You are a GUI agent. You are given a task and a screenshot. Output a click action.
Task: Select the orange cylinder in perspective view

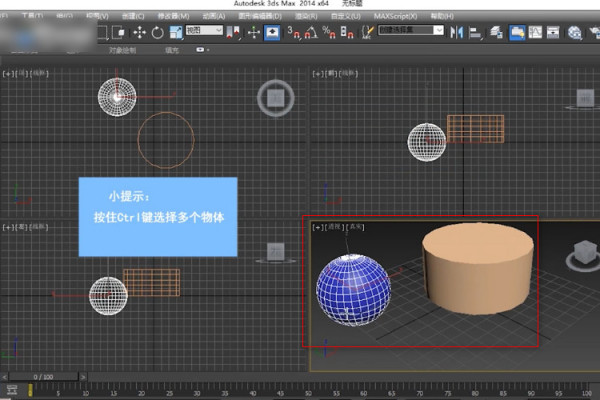point(478,268)
